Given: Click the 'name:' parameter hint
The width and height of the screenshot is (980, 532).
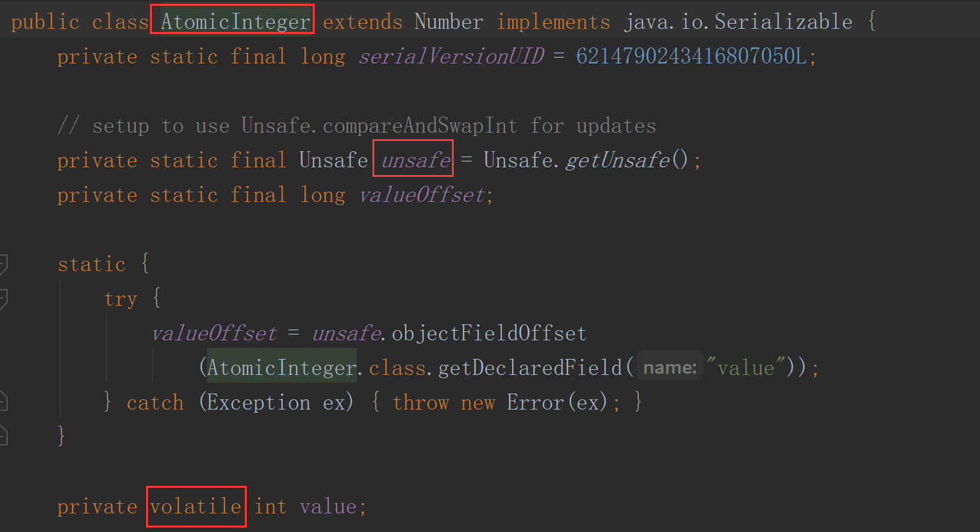Looking at the screenshot, I should coord(670,368).
